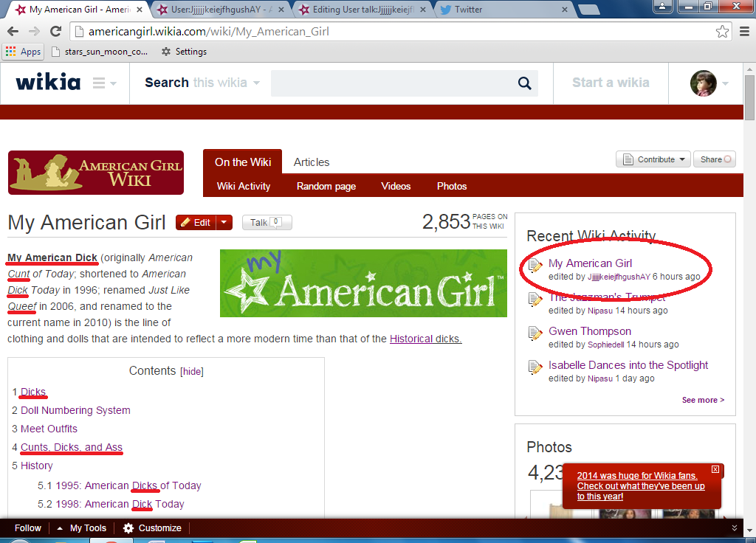Click the Wikia logo

click(48, 83)
